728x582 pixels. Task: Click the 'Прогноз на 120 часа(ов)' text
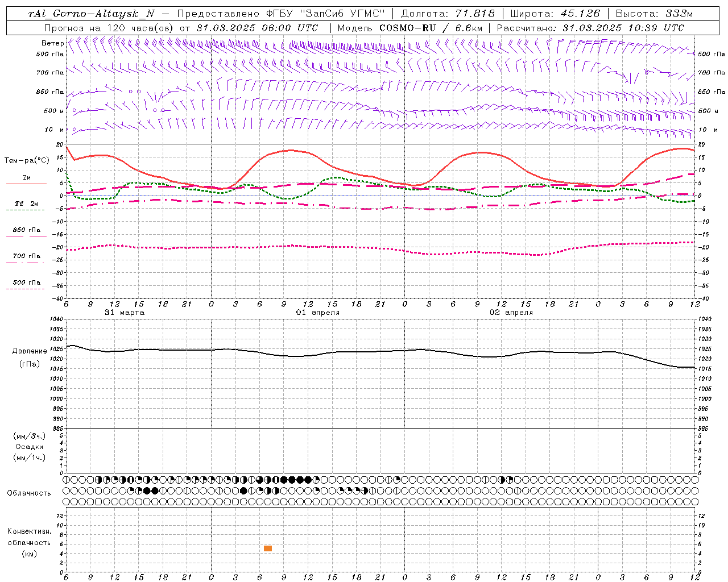110,28
